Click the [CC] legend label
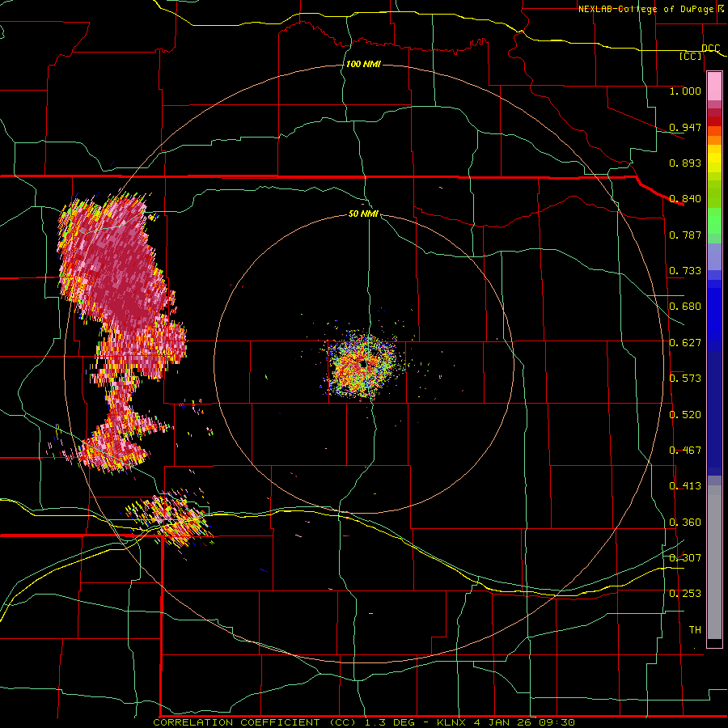 [691, 57]
